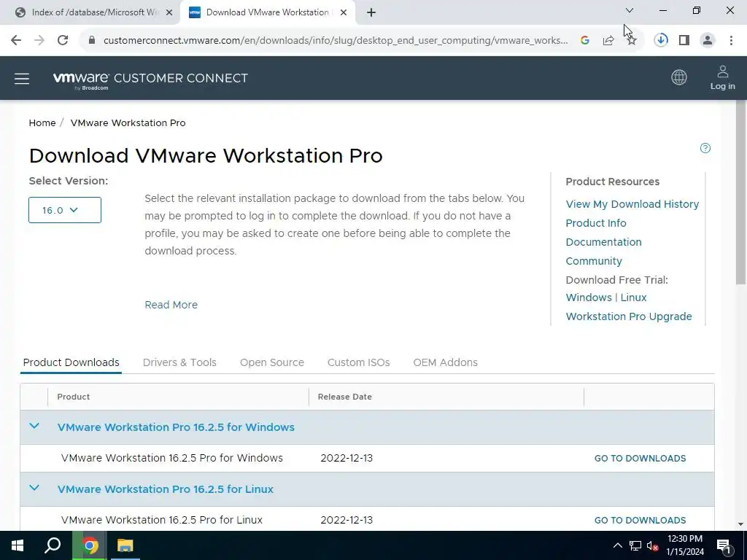Click Home breadcrumb link
Viewport: 747px width, 560px height.
[42, 122]
